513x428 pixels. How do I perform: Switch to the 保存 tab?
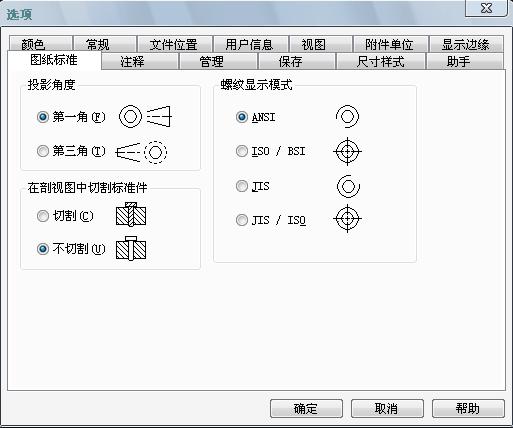coord(297,61)
